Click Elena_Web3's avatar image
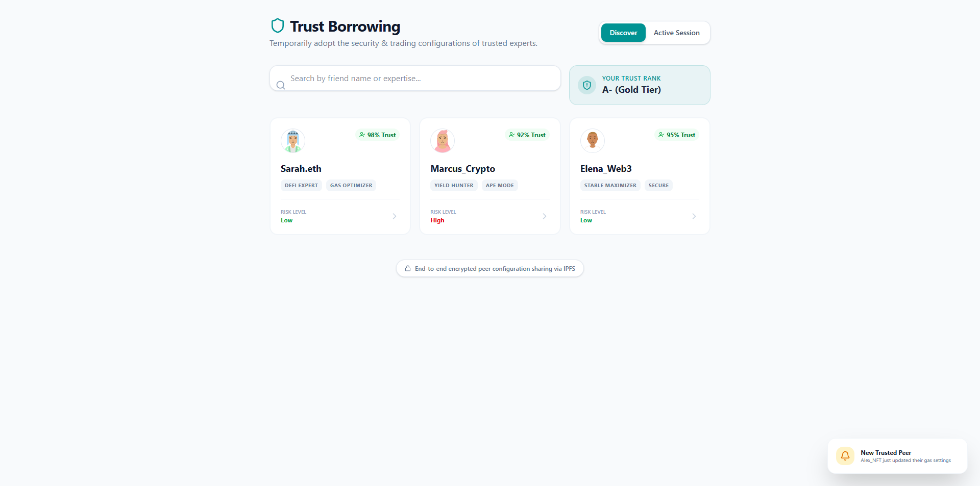 (593, 141)
